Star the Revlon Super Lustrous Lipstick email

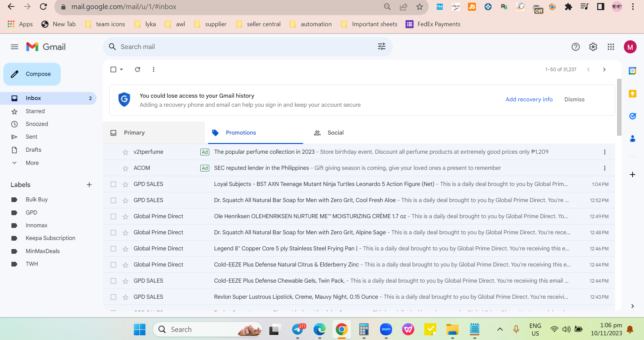(x=125, y=297)
